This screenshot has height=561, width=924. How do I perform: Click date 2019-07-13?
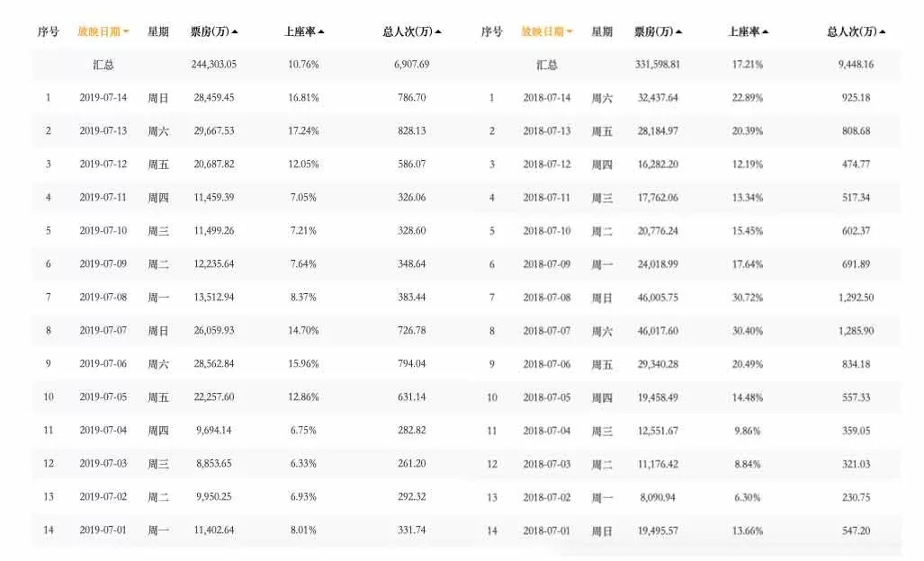(x=103, y=130)
